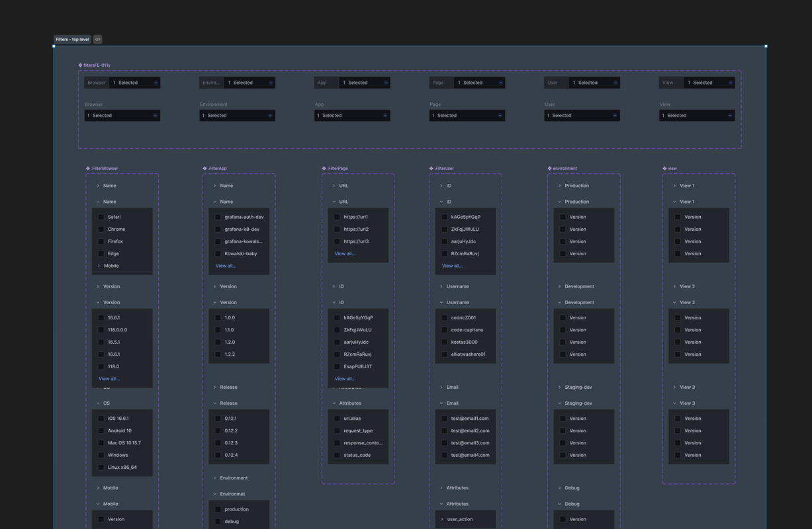Click the code icon beside Filters - top level
812x529 pixels.
coord(98,40)
